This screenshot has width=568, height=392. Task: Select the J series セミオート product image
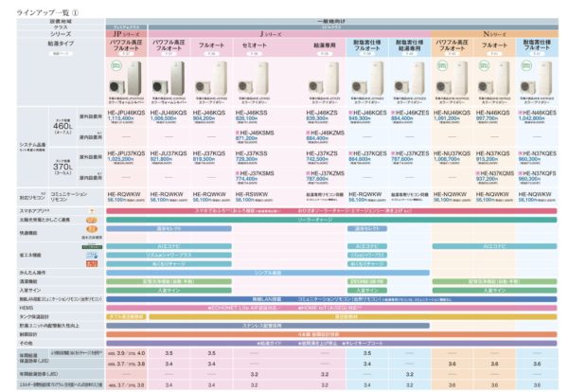coord(254,79)
